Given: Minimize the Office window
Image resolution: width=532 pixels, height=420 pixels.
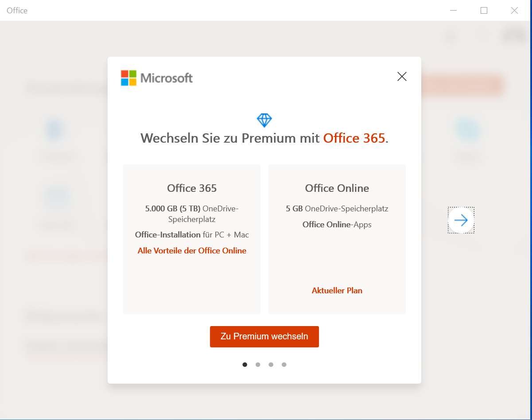Looking at the screenshot, I should click(453, 11).
